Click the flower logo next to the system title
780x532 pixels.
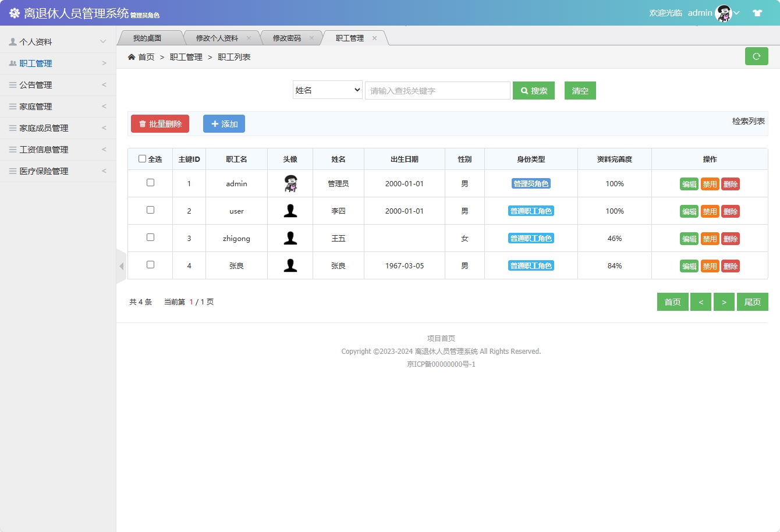(15, 12)
